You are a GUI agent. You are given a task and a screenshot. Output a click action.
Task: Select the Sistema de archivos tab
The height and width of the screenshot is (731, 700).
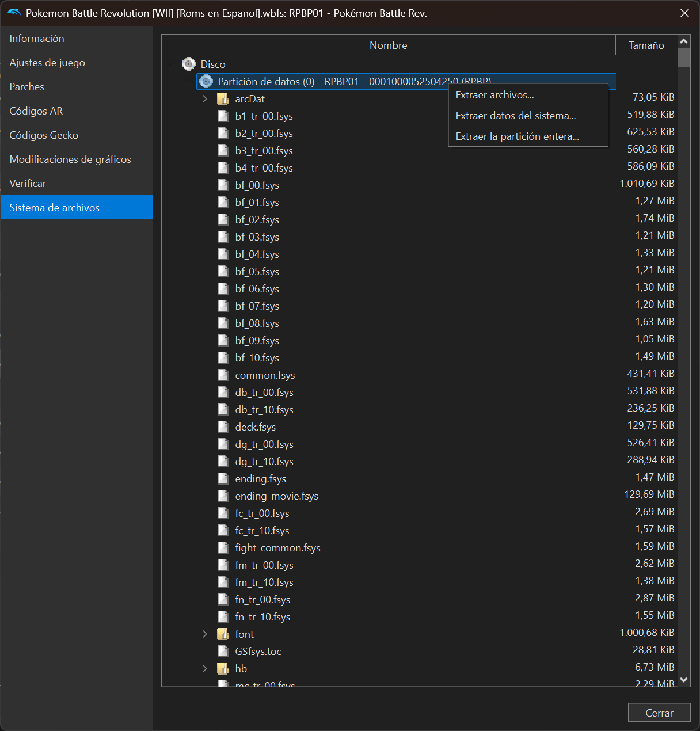(77, 208)
